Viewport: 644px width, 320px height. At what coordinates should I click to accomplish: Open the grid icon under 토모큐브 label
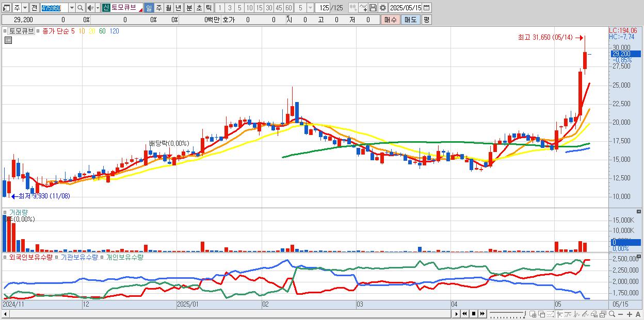(x=8, y=40)
